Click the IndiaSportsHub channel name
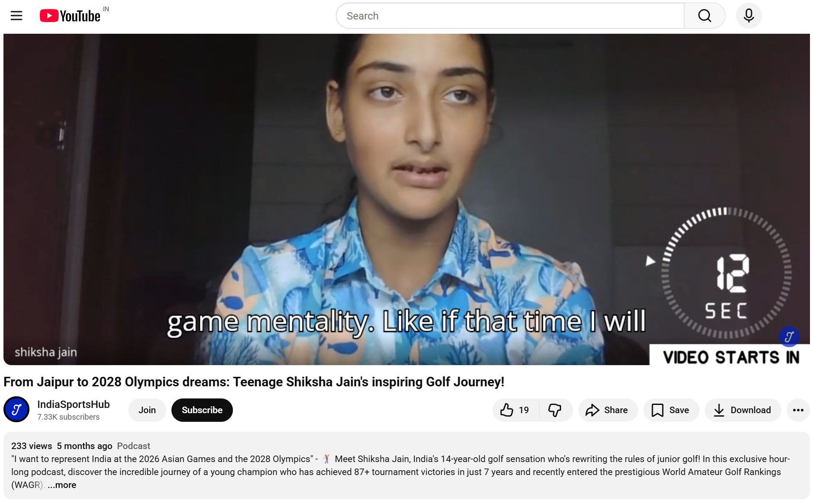This screenshot has width=813, height=504. click(x=73, y=404)
